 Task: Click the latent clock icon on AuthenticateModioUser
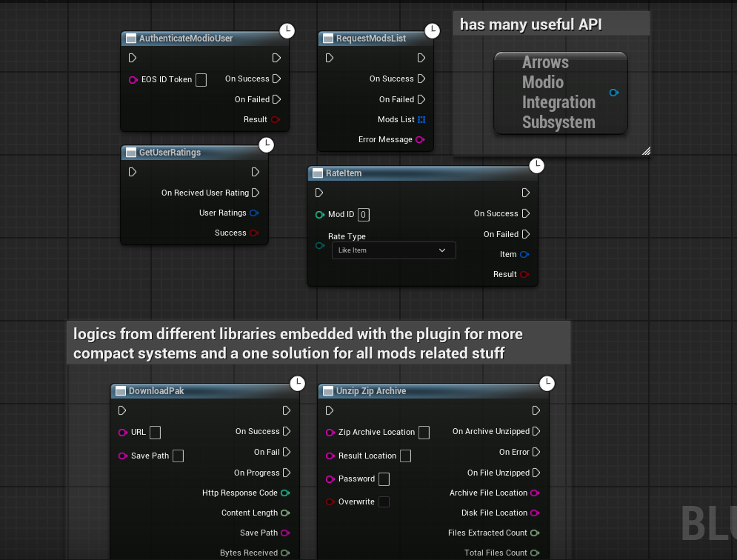point(287,31)
